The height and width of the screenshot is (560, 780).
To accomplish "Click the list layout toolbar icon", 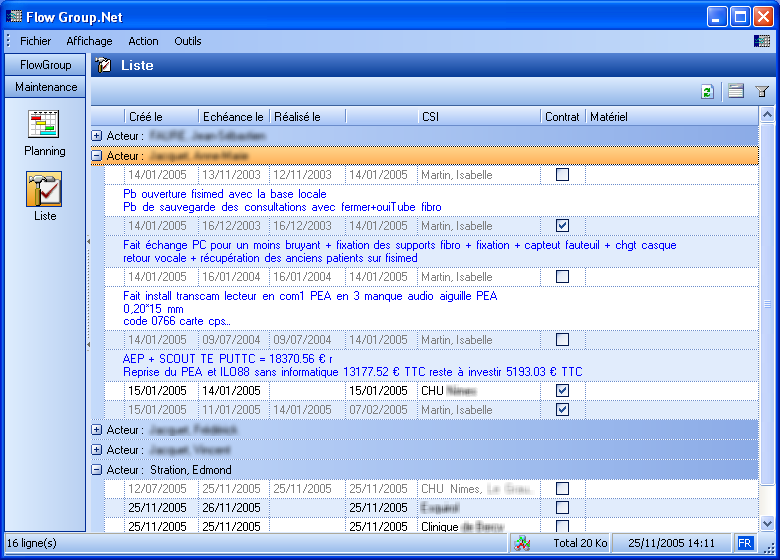I will [x=736, y=92].
